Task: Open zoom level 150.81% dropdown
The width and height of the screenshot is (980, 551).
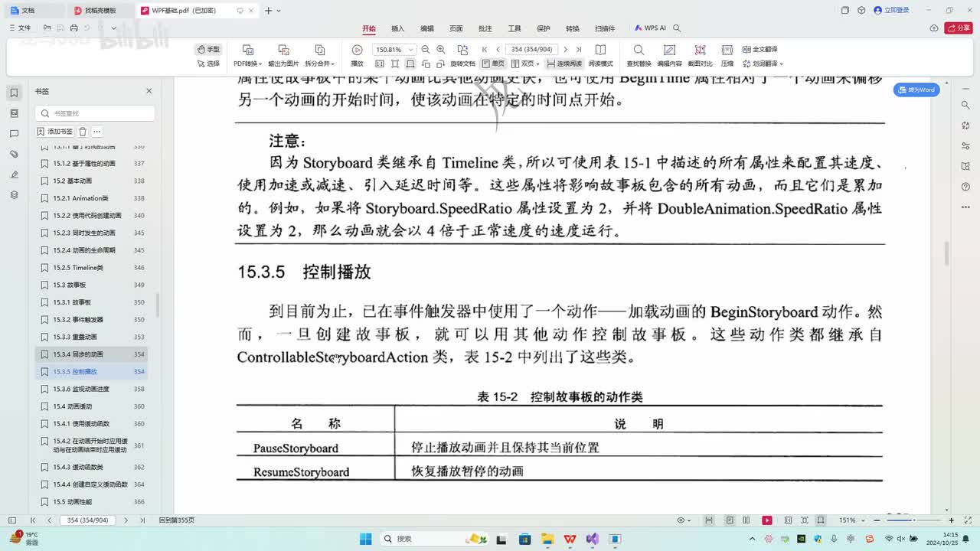Action: click(413, 50)
